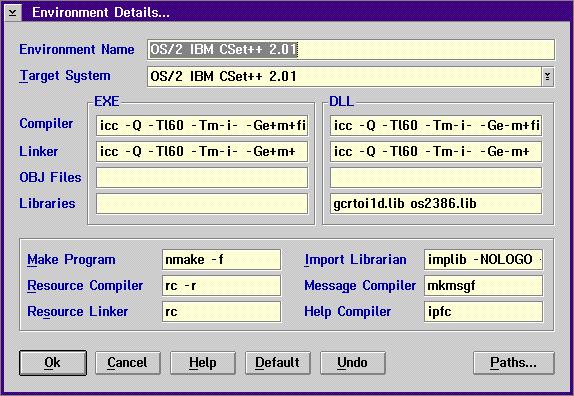Edit the Import Librarian implib field

tap(483, 259)
